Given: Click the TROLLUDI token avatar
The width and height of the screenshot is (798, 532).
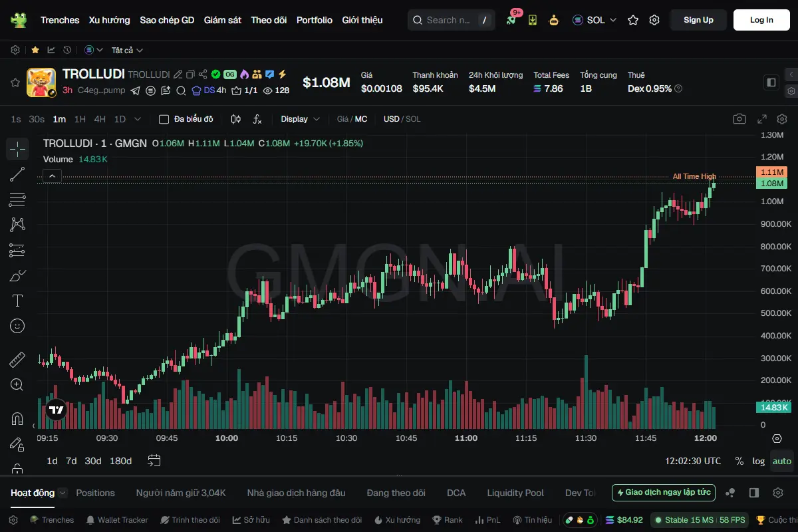Looking at the screenshot, I should 41,82.
